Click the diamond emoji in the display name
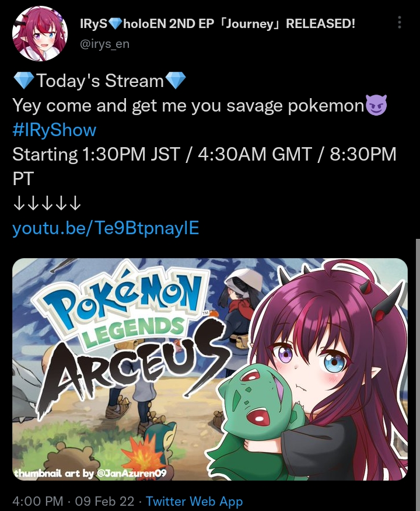 pyautogui.click(x=114, y=23)
